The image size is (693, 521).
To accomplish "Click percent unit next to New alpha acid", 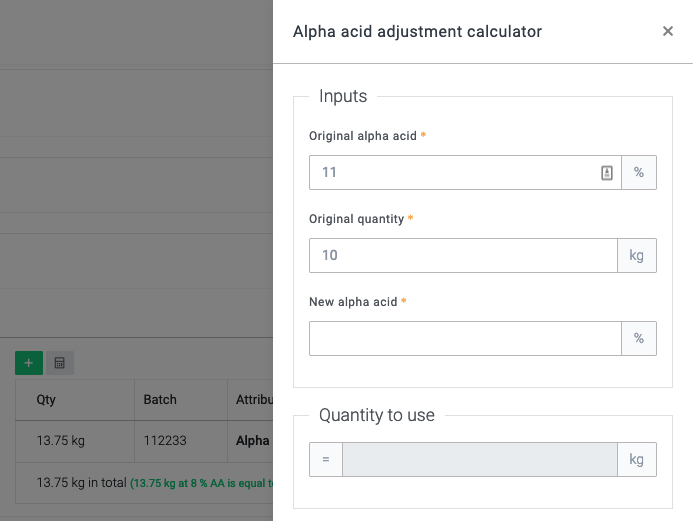I will point(639,339).
